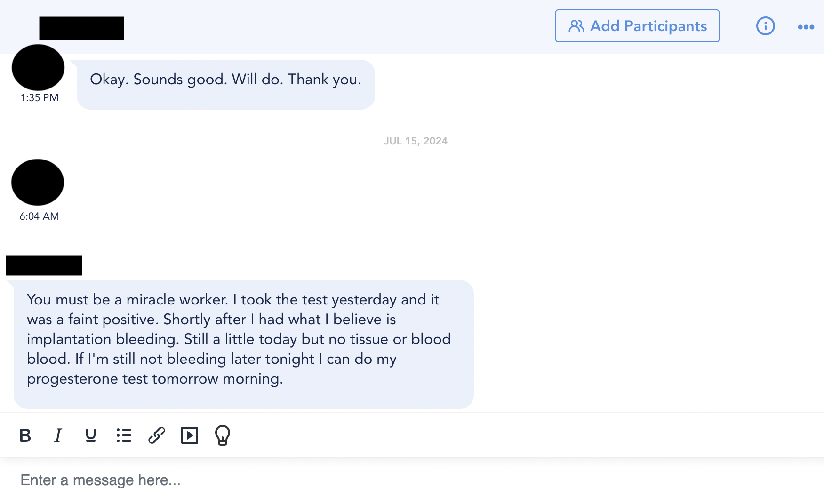Insert a bulleted list
824x504 pixels.
(124, 435)
